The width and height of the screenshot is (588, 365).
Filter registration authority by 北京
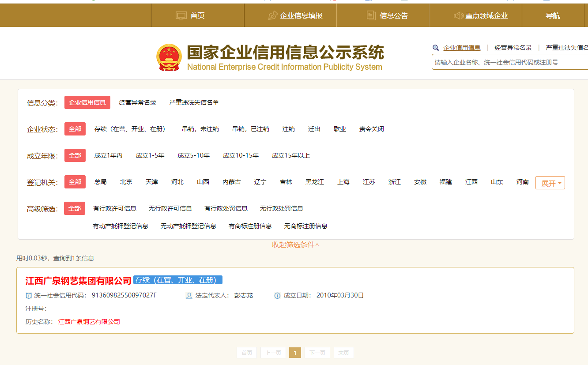pyautogui.click(x=126, y=182)
